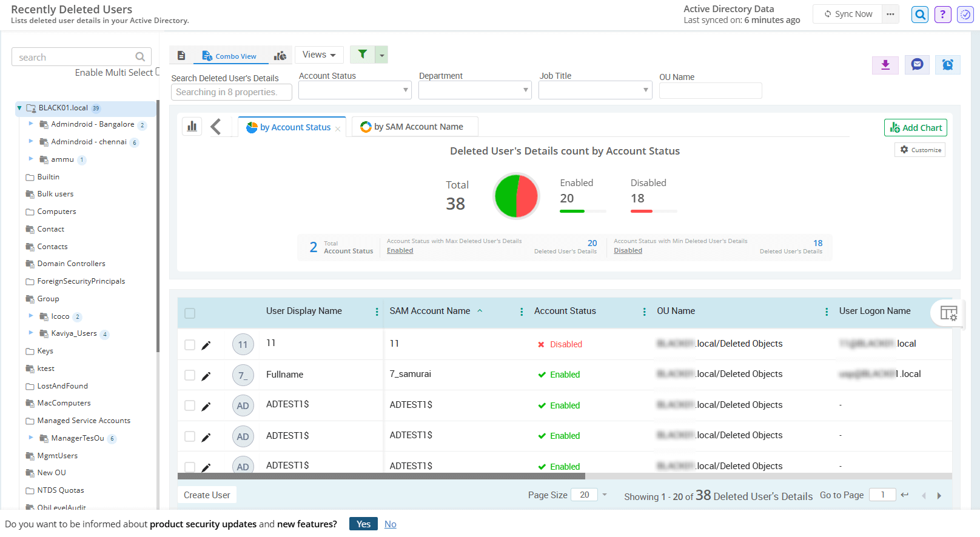This screenshot has width=980, height=537.
Task: Open the help question mark icon
Action: [x=942, y=15]
